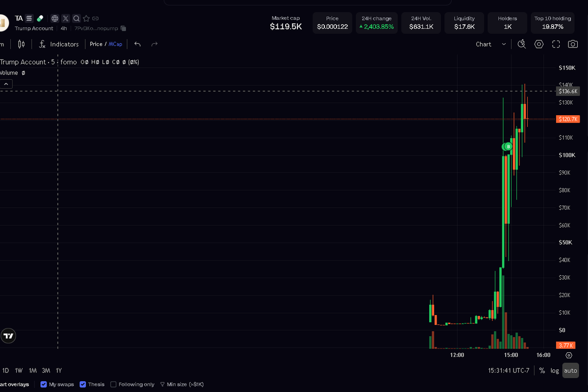Click the green B buy marker
Viewport: 588px width, 392px height.
(509, 147)
